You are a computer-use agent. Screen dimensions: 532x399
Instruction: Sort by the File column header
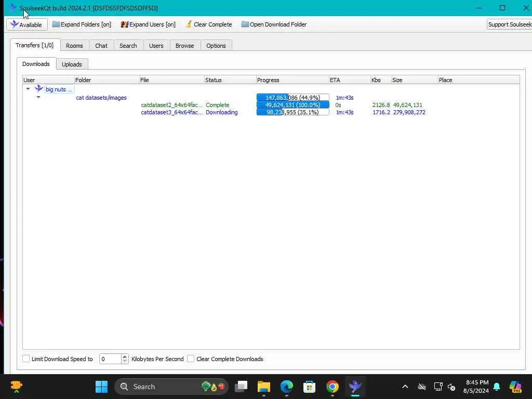(x=171, y=80)
